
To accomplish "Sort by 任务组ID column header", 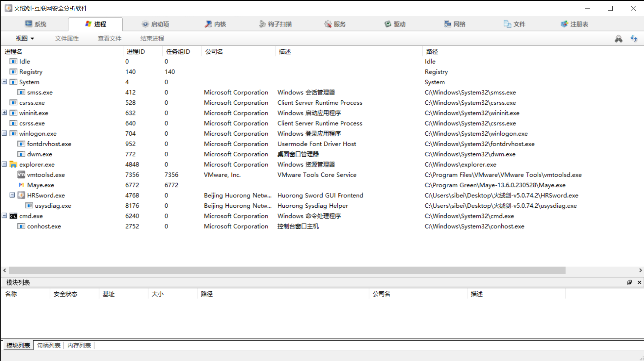I will 182,51.
